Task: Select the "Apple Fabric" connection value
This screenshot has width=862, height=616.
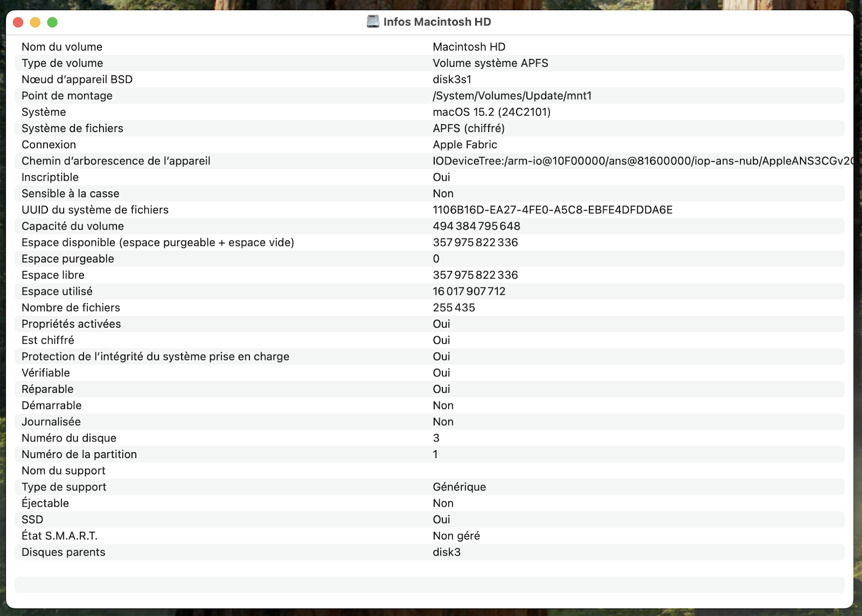Action: pos(465,144)
